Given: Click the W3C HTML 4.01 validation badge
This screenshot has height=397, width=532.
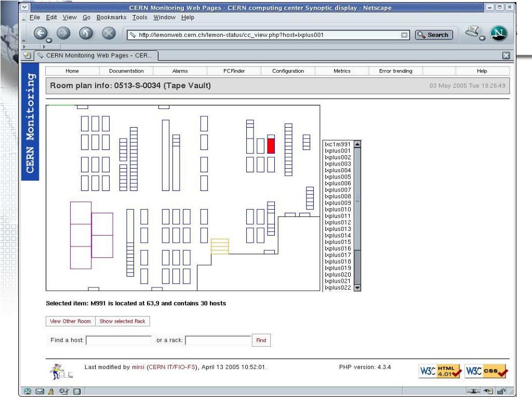Looking at the screenshot, I should [440, 371].
